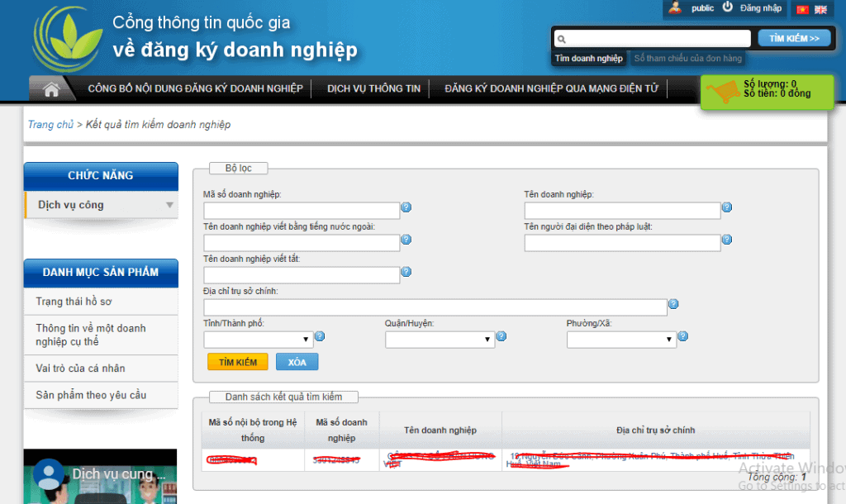846x504 pixels.
Task: Click the yellow TÌM KIẾM filter button
Action: 238,362
